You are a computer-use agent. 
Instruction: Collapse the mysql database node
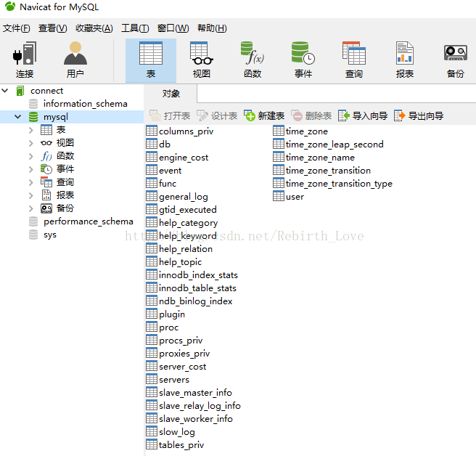tap(18, 117)
